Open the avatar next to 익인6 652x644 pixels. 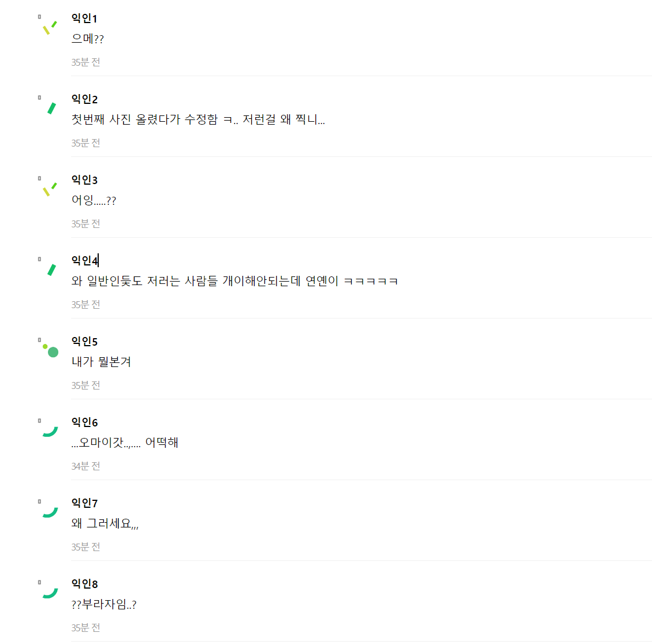click(50, 431)
